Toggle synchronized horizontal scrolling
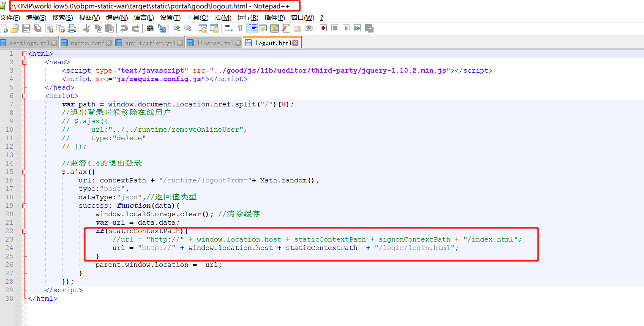This screenshot has width=644, height=326. 214,28
